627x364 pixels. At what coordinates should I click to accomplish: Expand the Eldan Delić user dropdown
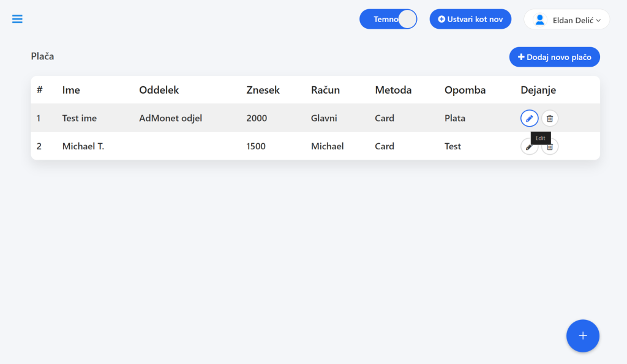566,20
